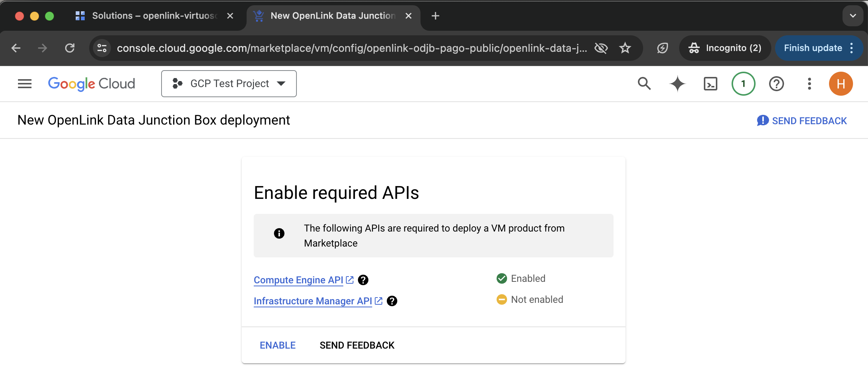Go back to the previous page
868x376 pixels.
(x=16, y=48)
